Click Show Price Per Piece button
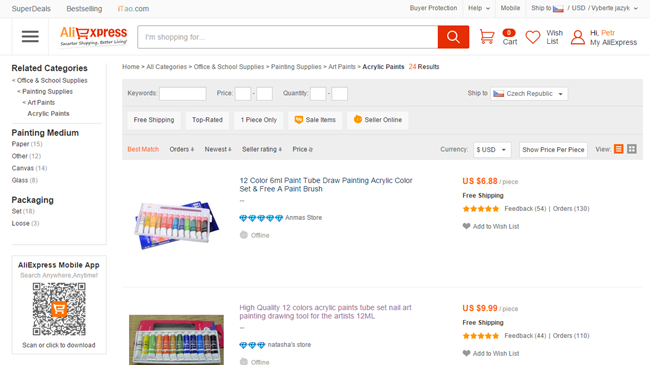Viewport: 650px width, 365px height. pyautogui.click(x=553, y=150)
